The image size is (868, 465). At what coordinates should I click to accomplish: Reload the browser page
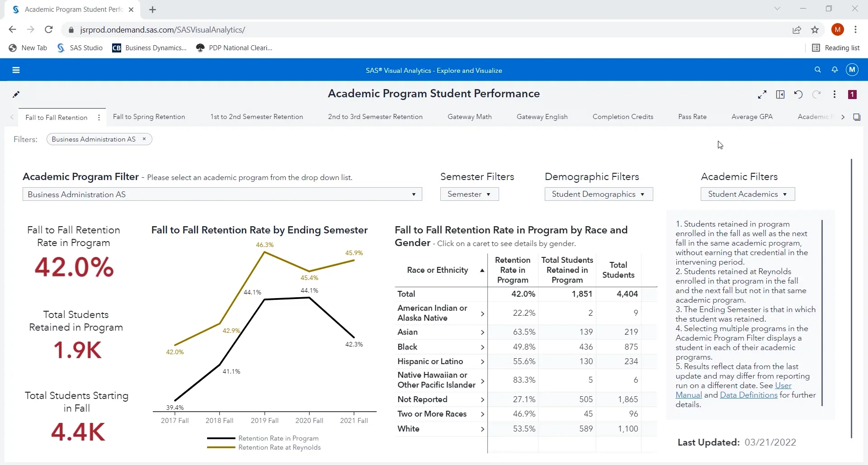(x=49, y=30)
